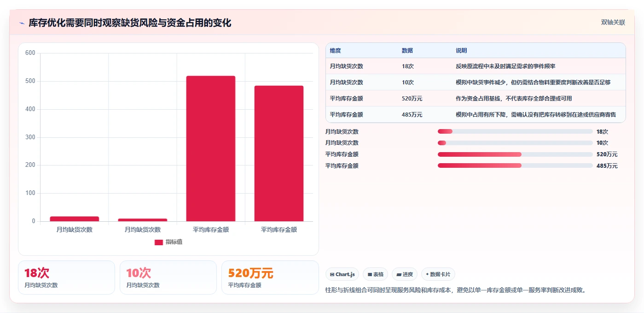This screenshot has height=313, width=644.
Task: Click the red 指标值 legend swatch
Action: point(158,242)
